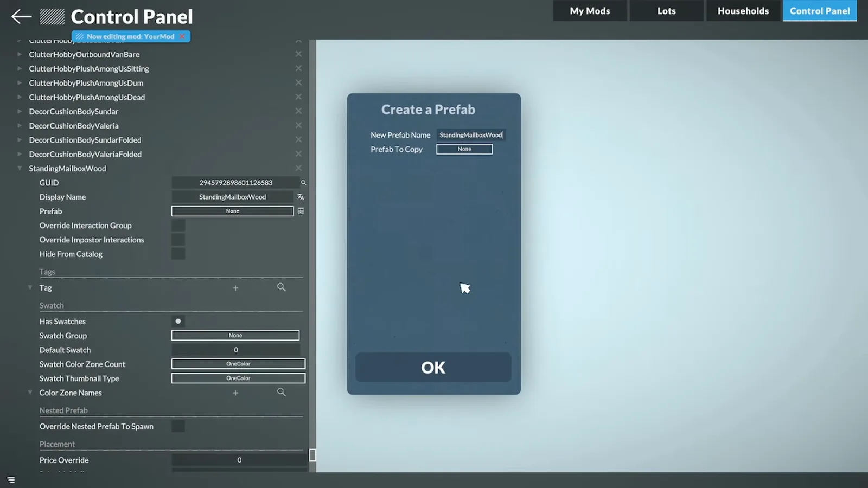Add a new Tag with plus icon
The width and height of the screenshot is (868, 488).
pyautogui.click(x=235, y=288)
